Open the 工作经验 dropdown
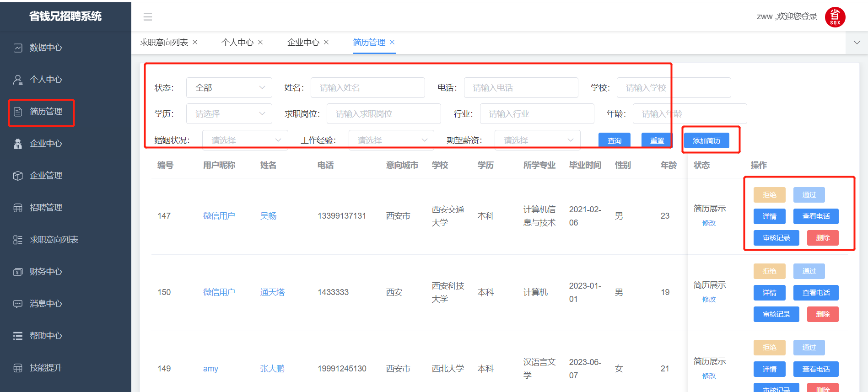868x392 pixels. (391, 140)
